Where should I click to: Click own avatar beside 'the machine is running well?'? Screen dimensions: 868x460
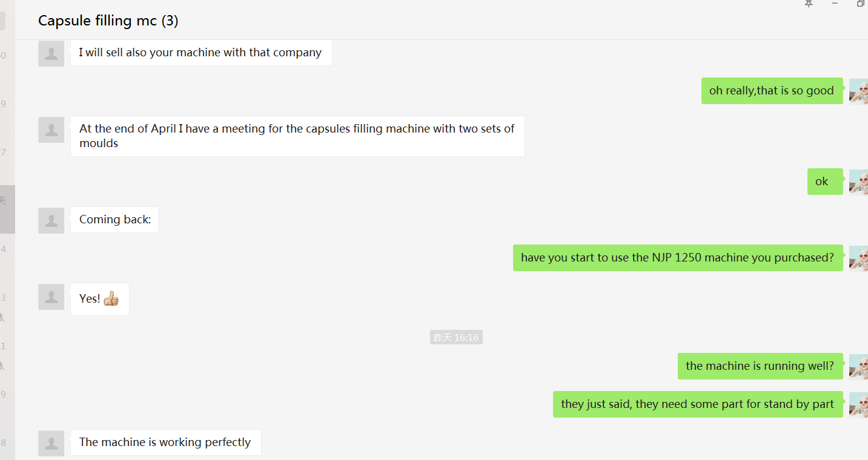(x=859, y=366)
